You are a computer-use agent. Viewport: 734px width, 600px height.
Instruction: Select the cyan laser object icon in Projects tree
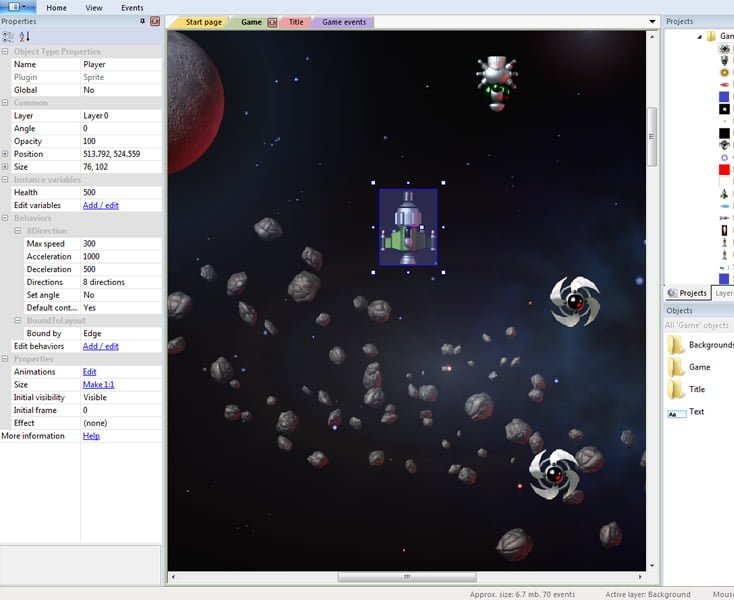click(x=724, y=206)
